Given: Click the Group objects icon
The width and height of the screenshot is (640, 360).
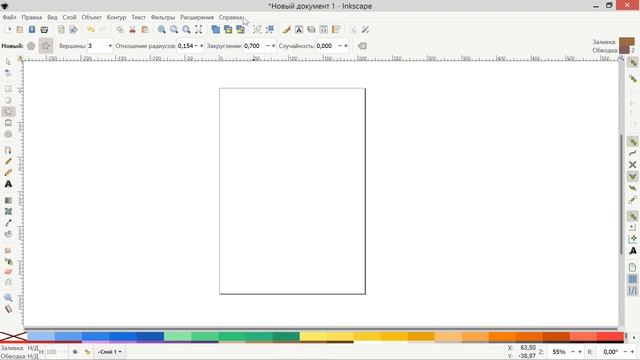Looking at the screenshot, I should [x=257, y=29].
